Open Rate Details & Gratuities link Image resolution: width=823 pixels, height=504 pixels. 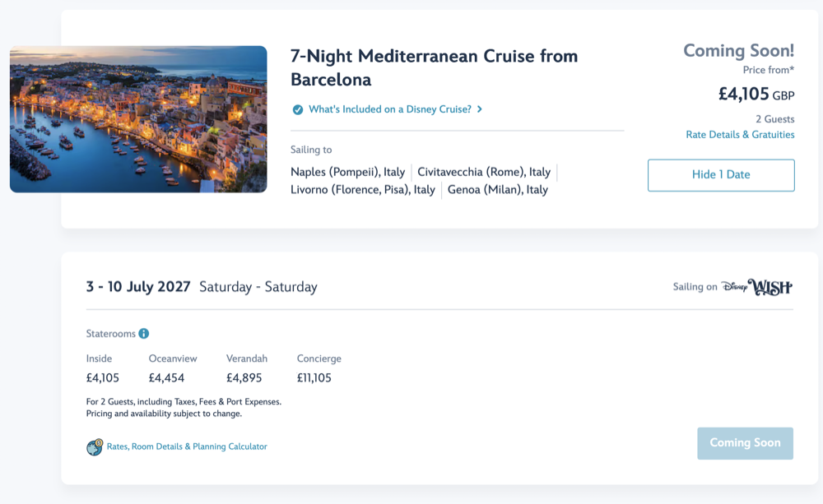[x=740, y=135]
